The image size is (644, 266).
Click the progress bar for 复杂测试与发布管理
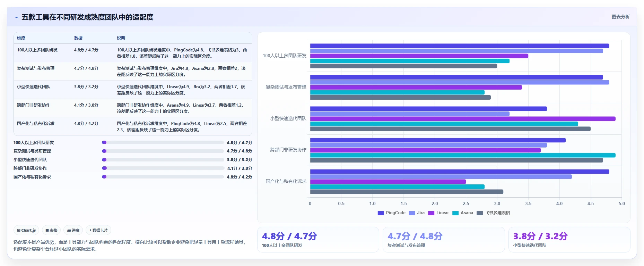(163, 151)
